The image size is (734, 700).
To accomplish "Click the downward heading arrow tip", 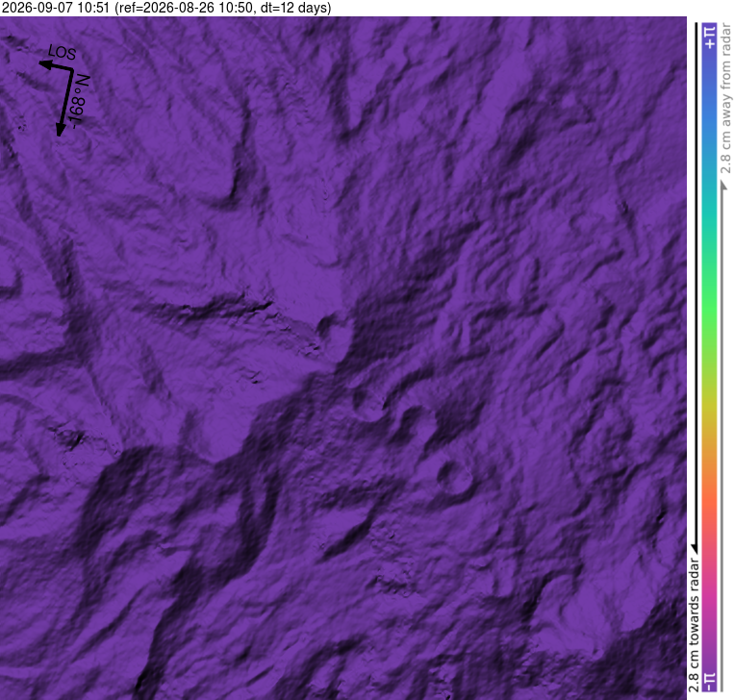I will (x=61, y=131).
